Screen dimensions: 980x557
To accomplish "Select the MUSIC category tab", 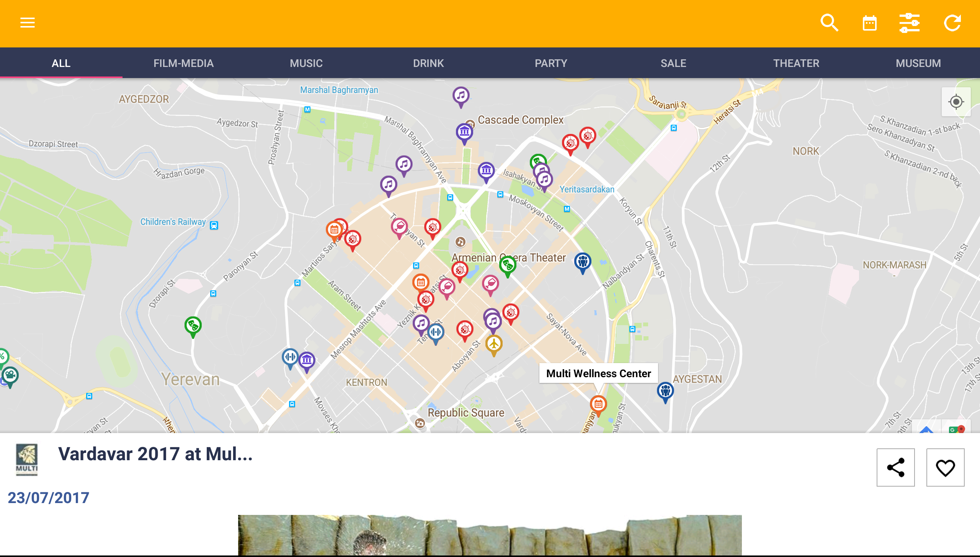I will pos(306,63).
